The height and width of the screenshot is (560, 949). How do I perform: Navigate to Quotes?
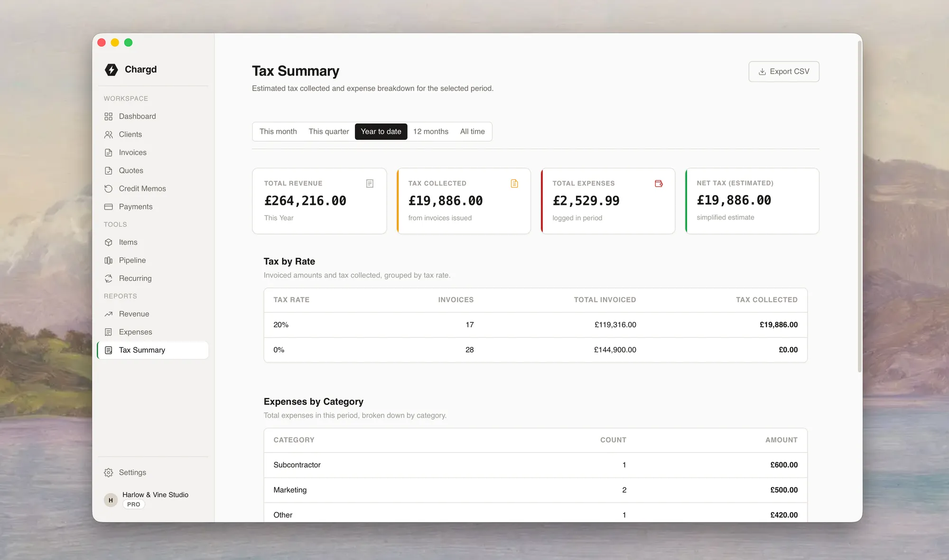[153, 171]
